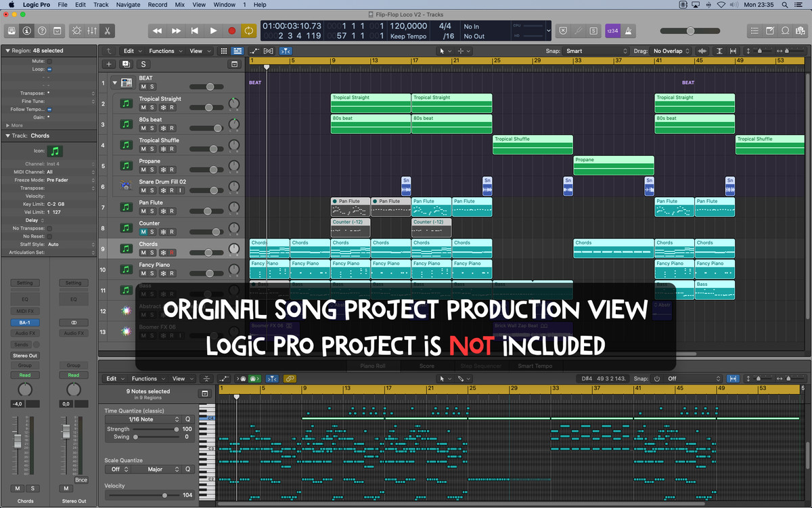Click the duplicate track icon
812x508 pixels.
pos(126,64)
